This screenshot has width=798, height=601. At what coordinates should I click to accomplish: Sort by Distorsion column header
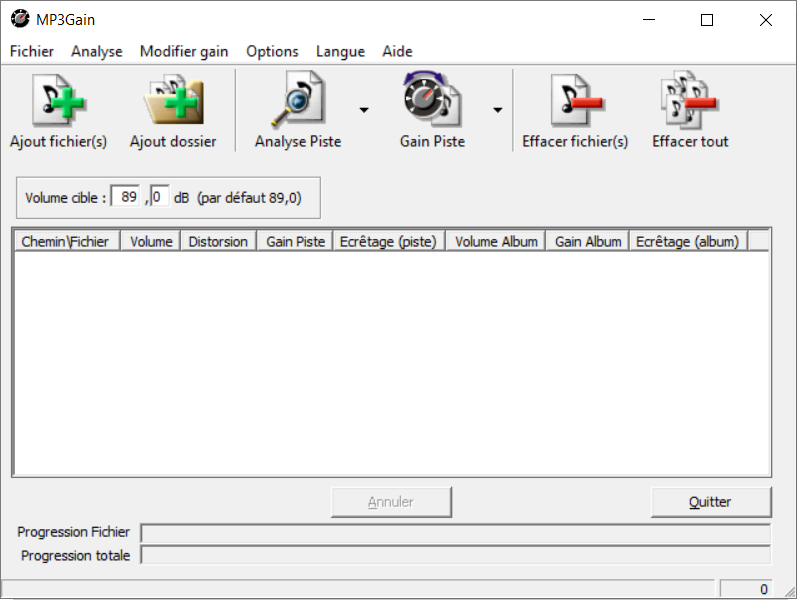(x=218, y=241)
